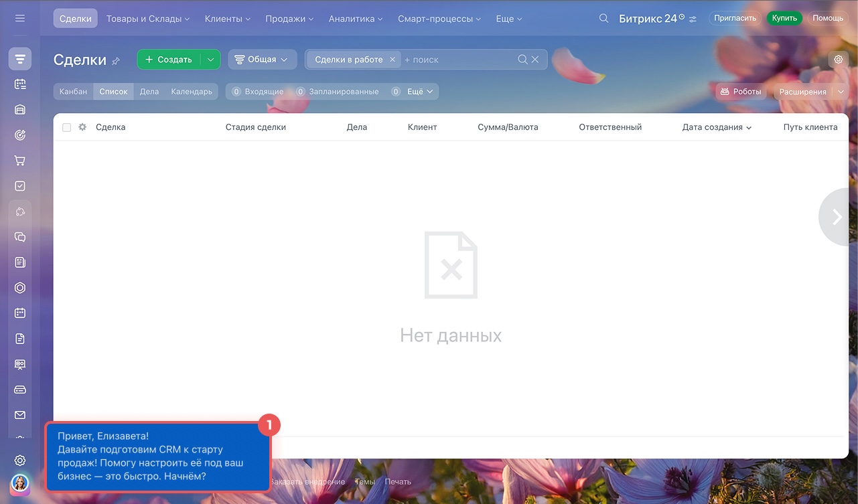The width and height of the screenshot is (858, 504).
Task: Open the hamburger menu at top left
Action: tap(20, 18)
